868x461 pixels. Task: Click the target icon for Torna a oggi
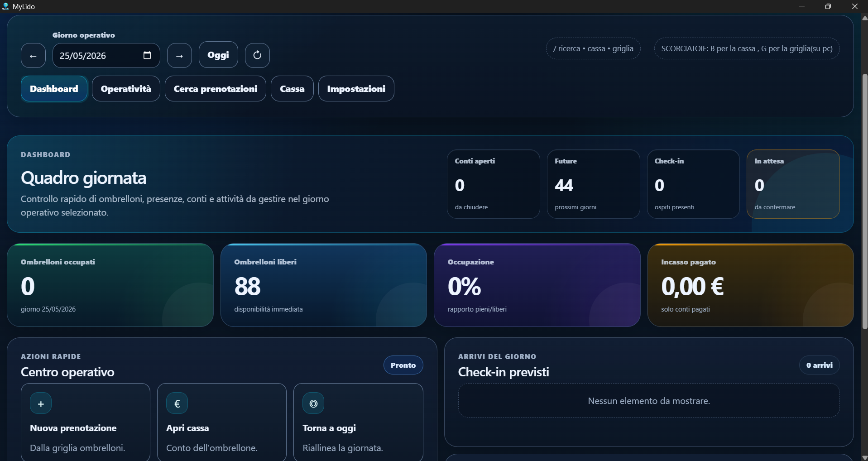pyautogui.click(x=313, y=403)
